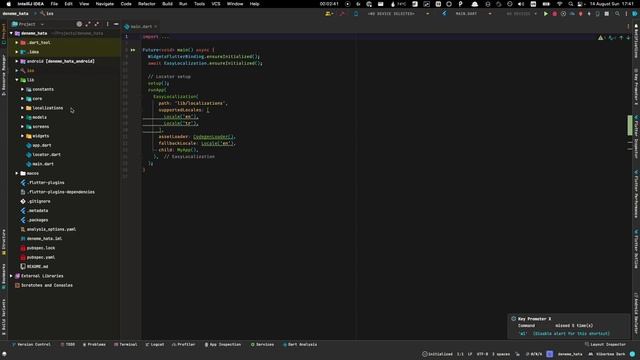This screenshot has height=360, width=640.
Task: Open the Logcat tool window
Action: click(155, 344)
